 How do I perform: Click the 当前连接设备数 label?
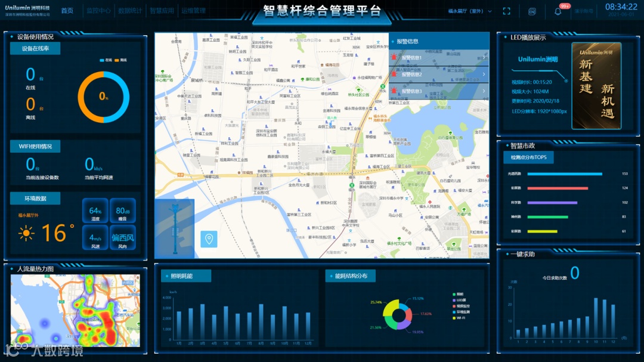(42, 178)
